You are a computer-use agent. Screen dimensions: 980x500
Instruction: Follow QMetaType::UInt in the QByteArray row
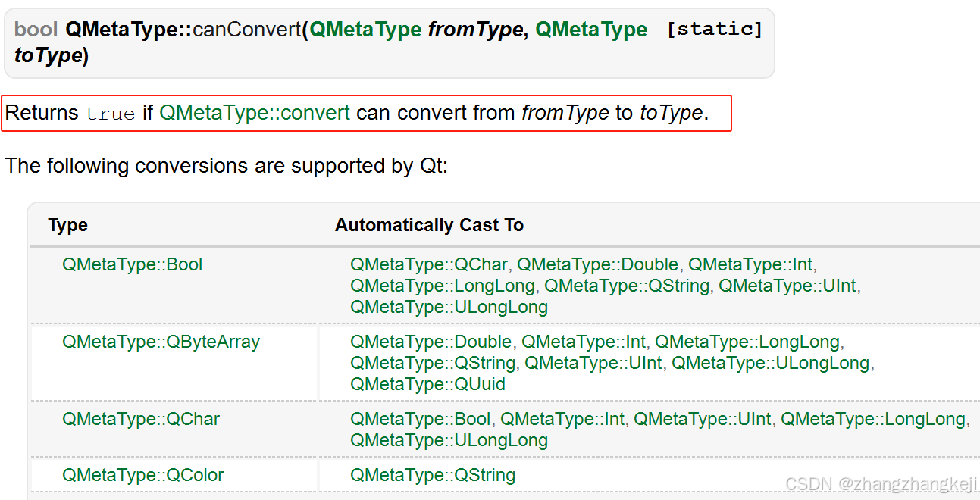593,363
